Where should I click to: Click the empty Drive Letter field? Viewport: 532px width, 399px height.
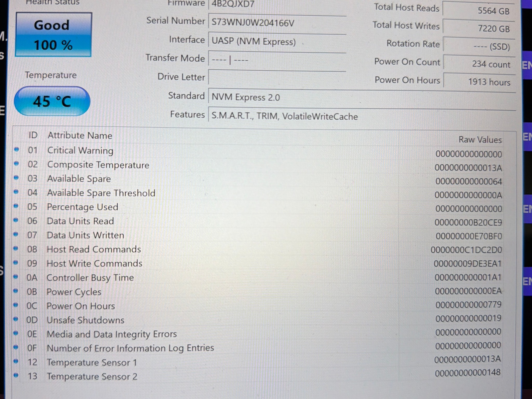tap(277, 77)
